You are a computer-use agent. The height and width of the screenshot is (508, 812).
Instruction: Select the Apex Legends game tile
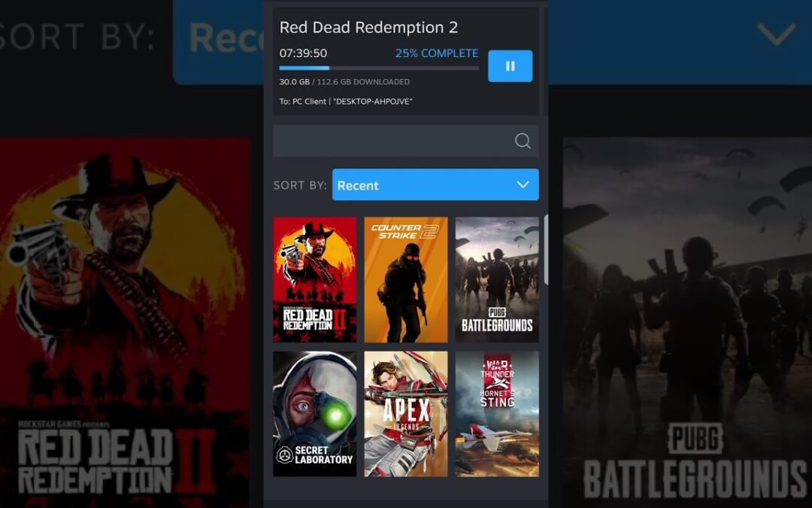tap(406, 414)
